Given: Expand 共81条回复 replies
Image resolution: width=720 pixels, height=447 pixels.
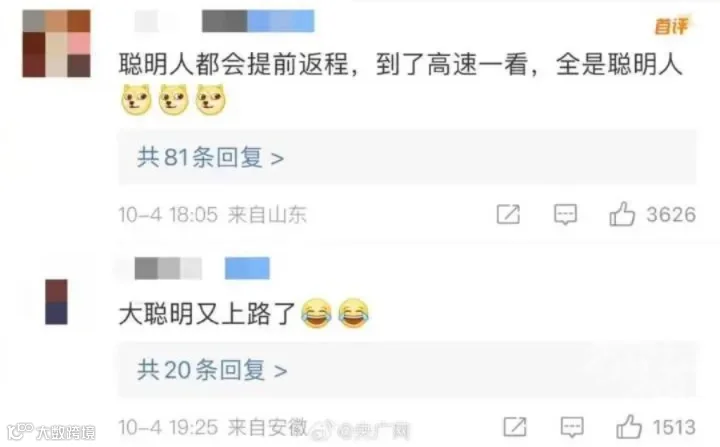Looking at the screenshot, I should (210, 158).
